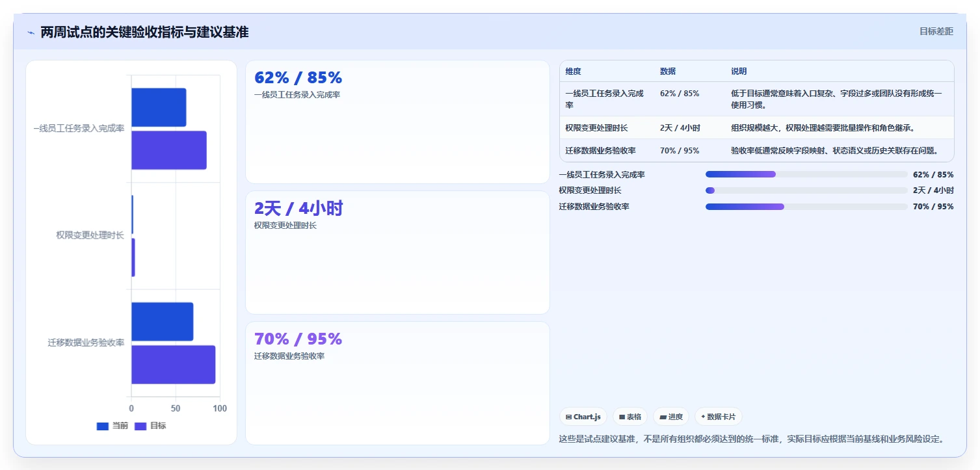
Task: Click the 维度 column header
Action: 573,72
